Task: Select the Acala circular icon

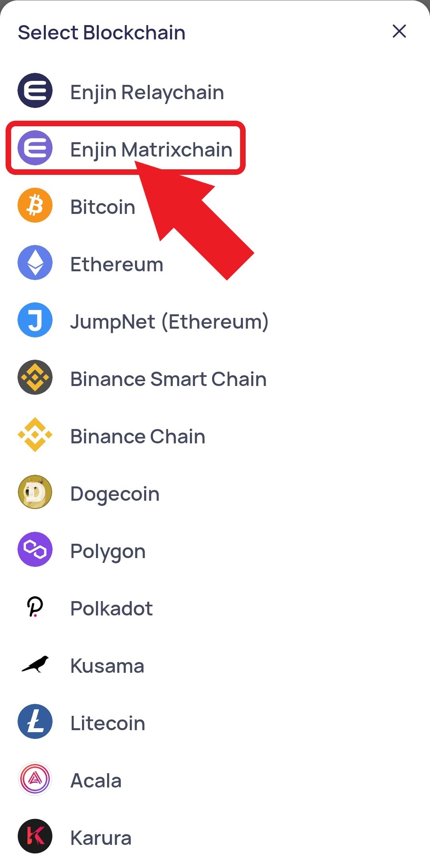Action: (35, 779)
